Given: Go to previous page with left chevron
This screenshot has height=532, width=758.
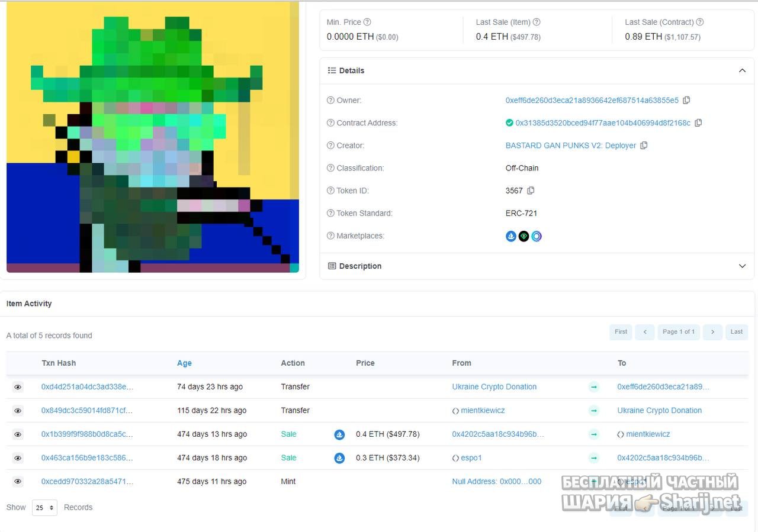Looking at the screenshot, I should (645, 332).
